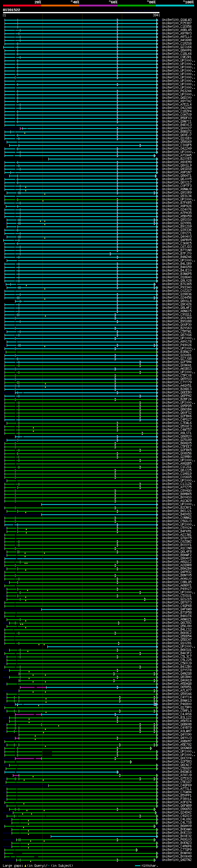This screenshot has height=868, width=197.
Task: Select the UniRef100_Q2F5M3 label
Action: coord(177,761)
